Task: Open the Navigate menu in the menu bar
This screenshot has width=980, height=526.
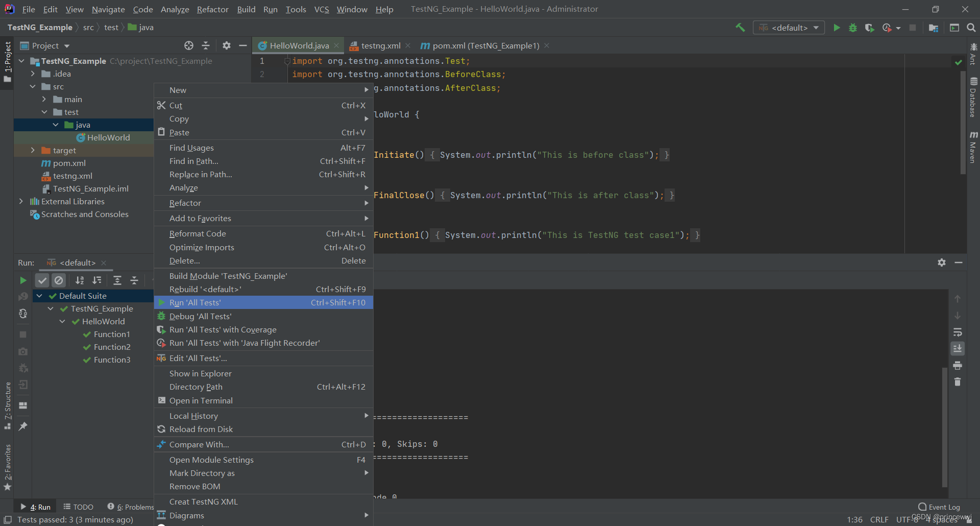Action: pyautogui.click(x=108, y=9)
